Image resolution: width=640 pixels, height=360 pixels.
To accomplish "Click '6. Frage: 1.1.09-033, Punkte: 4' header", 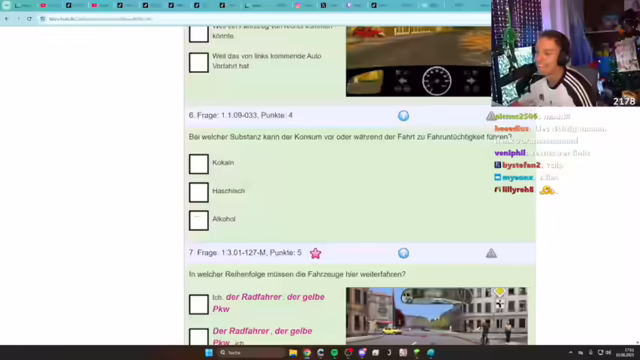I will pos(240,116).
